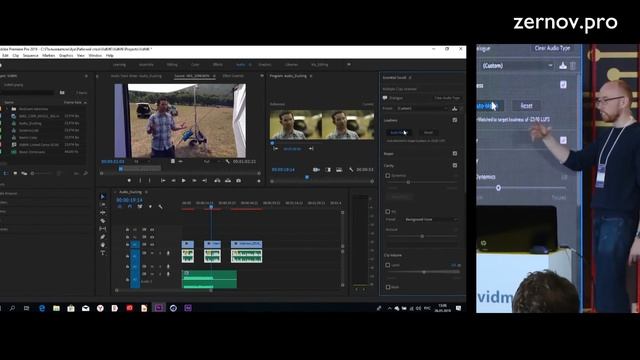Go to In point in Source monitor
This screenshot has height=360, width=640.
[x=163, y=180]
